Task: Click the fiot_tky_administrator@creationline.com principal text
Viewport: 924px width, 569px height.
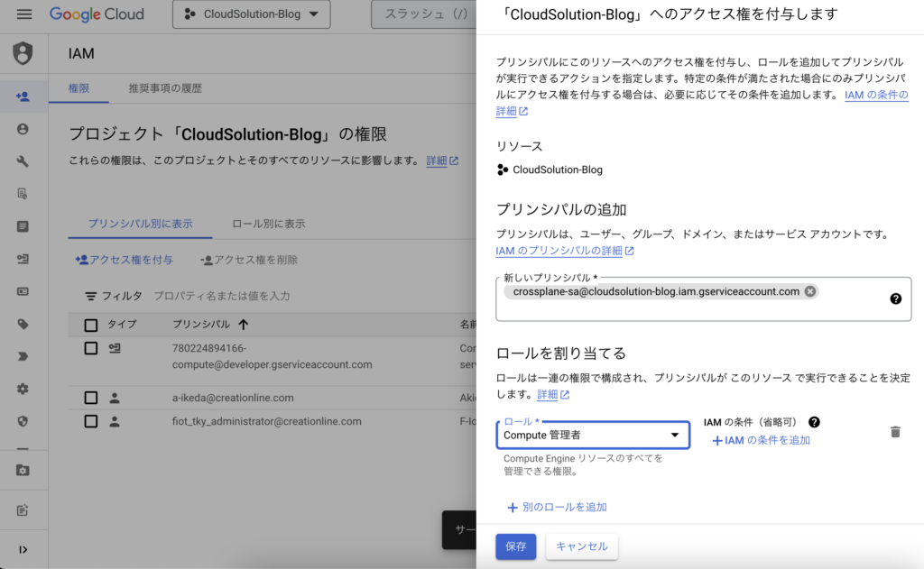Action: 266,421
